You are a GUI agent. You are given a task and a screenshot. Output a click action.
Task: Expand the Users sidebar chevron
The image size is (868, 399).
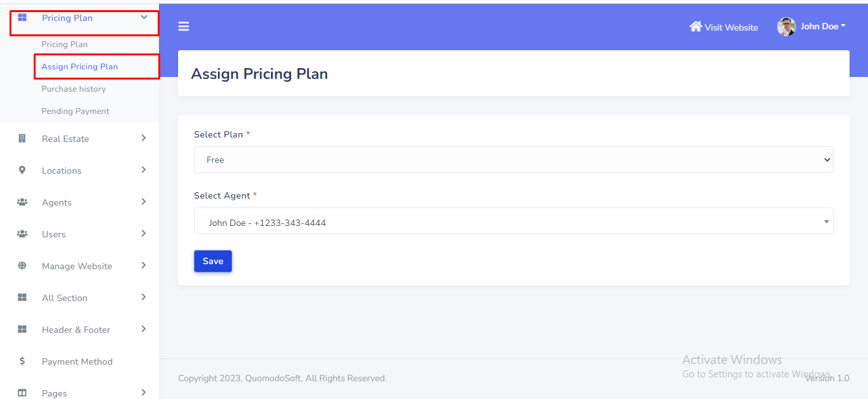[x=144, y=234]
